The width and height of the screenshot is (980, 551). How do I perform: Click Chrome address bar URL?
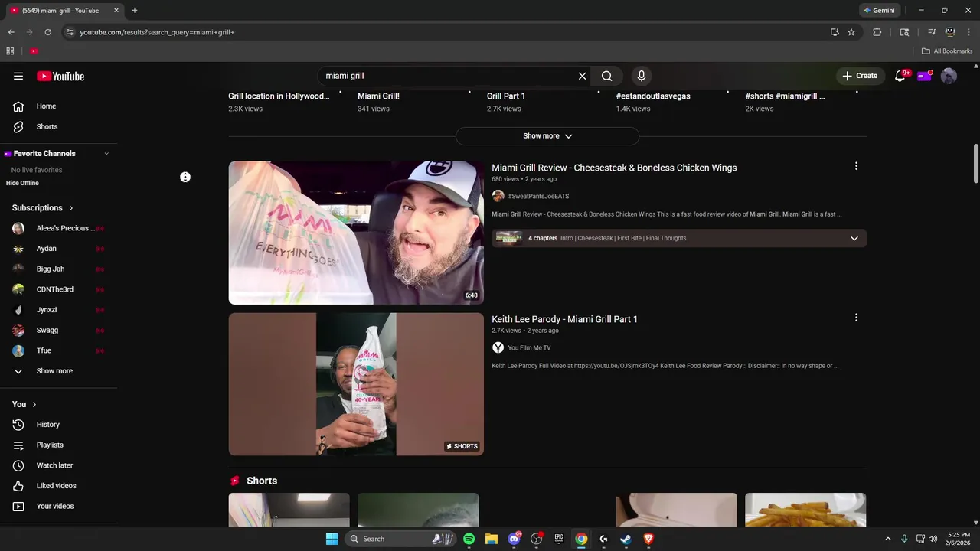[x=158, y=32]
